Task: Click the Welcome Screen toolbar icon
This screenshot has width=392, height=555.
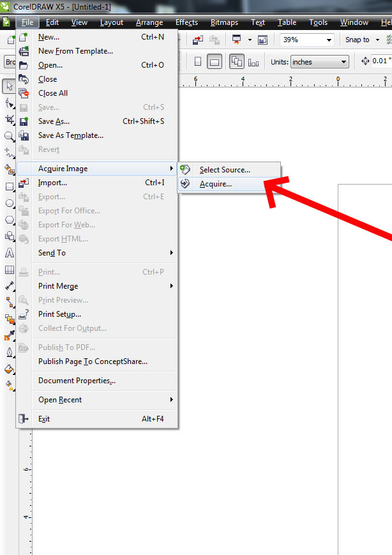Action: (x=262, y=40)
